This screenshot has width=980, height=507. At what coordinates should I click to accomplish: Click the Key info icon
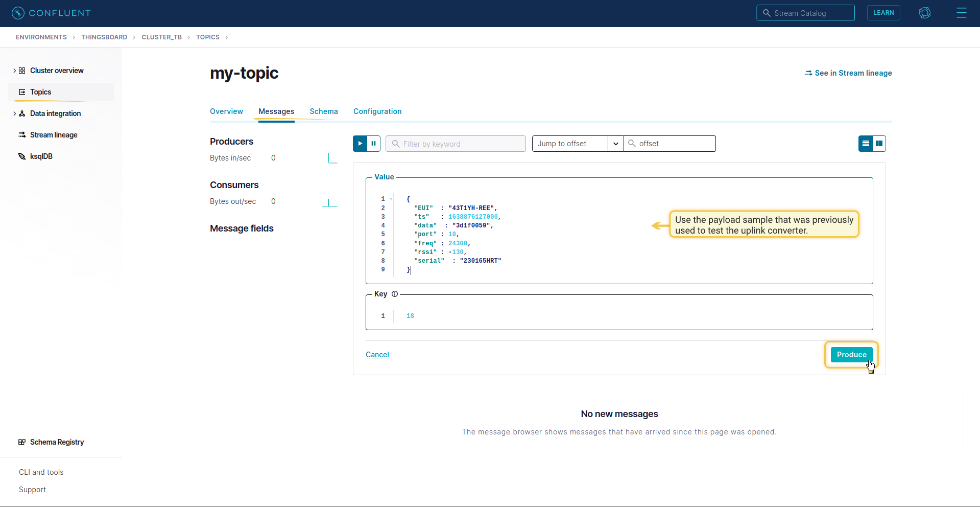(395, 294)
